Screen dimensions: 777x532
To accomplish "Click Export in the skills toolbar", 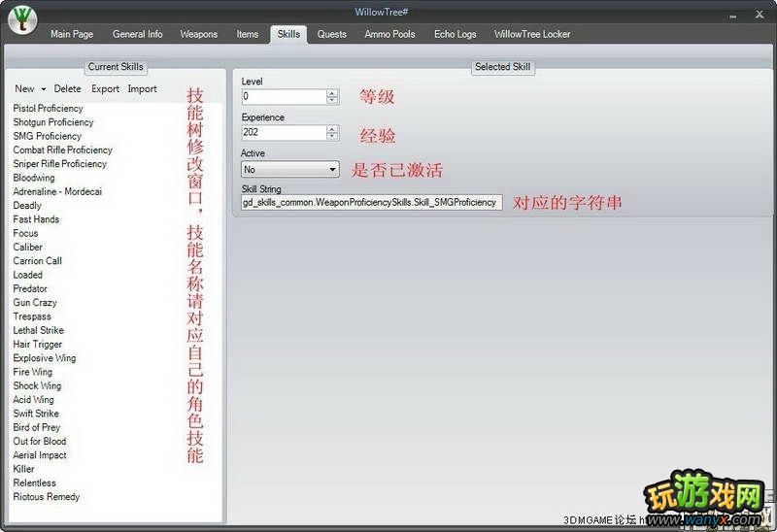I will point(105,88).
